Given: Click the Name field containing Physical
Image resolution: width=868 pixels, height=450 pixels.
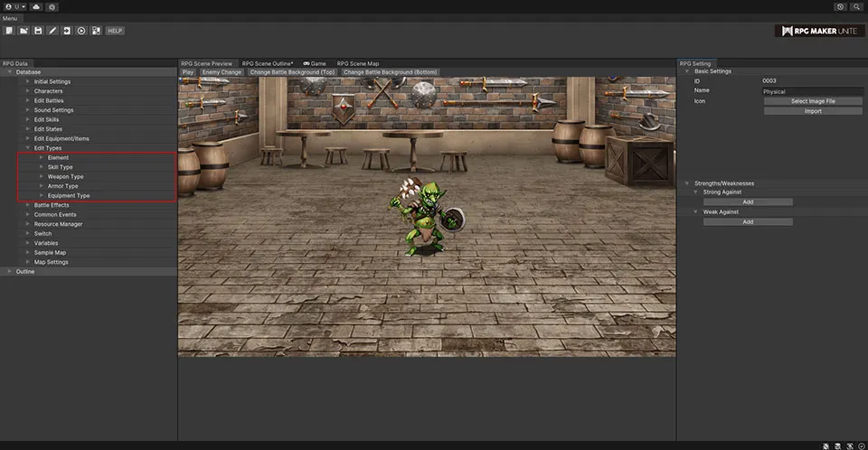Looking at the screenshot, I should [x=812, y=91].
